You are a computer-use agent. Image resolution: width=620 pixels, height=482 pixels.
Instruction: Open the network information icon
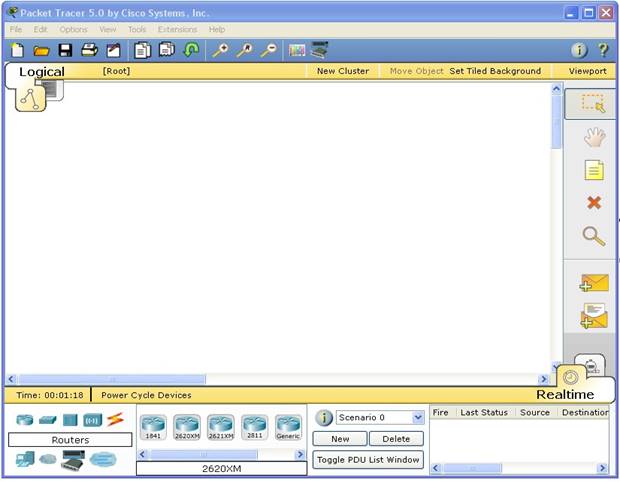pyautogui.click(x=579, y=50)
